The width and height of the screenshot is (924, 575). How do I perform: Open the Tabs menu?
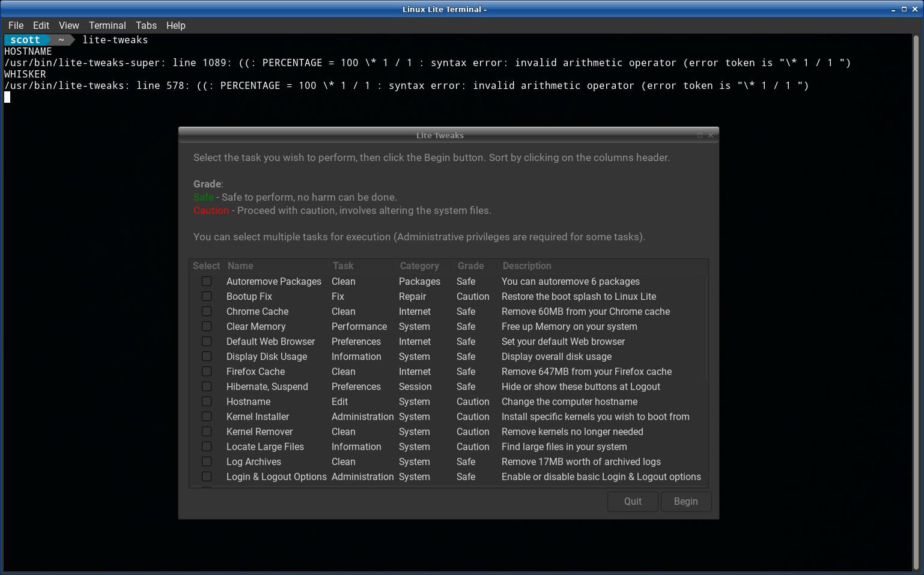(x=146, y=25)
